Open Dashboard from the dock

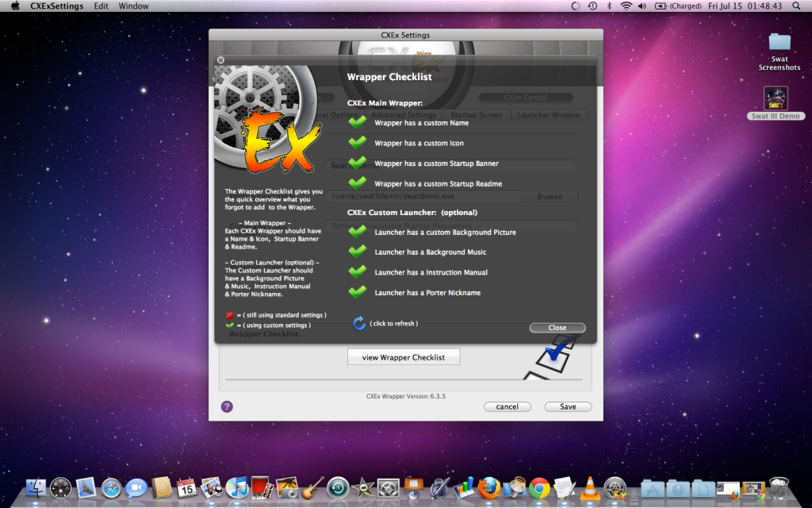[x=60, y=488]
